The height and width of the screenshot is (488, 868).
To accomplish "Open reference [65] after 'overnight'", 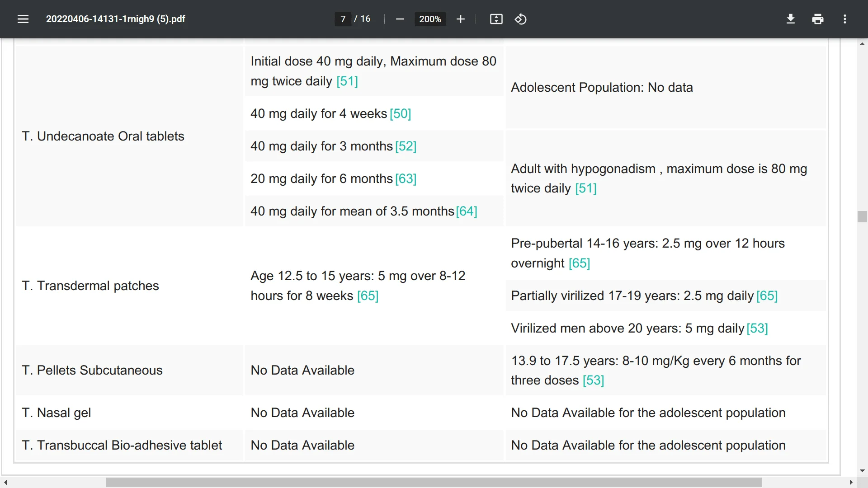I will pyautogui.click(x=579, y=263).
